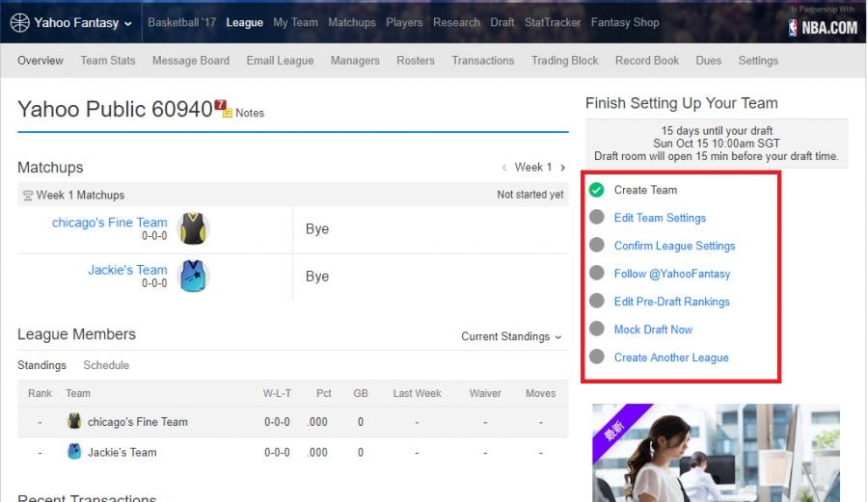This screenshot has width=868, height=502.
Task: Open Confirm League Settings link
Action: coord(674,246)
